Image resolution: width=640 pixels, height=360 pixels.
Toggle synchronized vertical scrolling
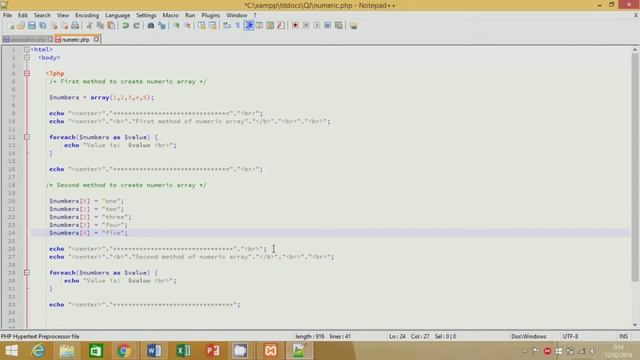202,26
